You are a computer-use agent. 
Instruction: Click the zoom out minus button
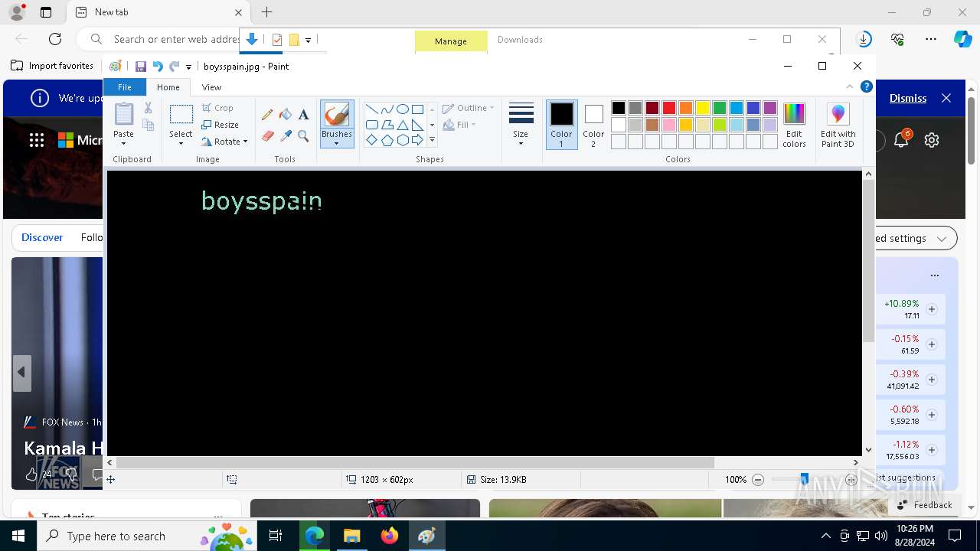pos(758,480)
